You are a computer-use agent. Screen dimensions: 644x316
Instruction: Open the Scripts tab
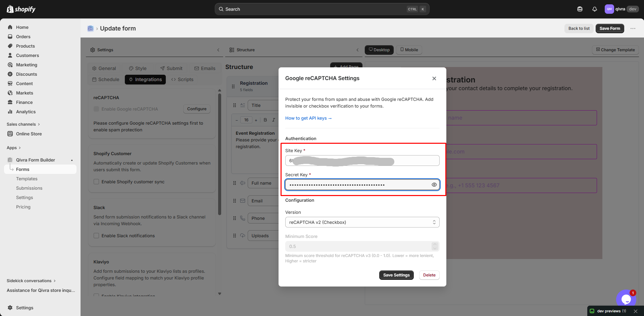(x=182, y=79)
